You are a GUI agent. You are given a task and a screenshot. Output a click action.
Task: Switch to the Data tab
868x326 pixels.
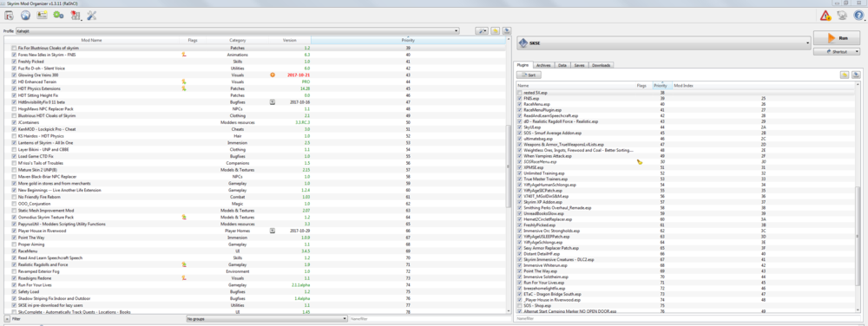click(x=562, y=65)
